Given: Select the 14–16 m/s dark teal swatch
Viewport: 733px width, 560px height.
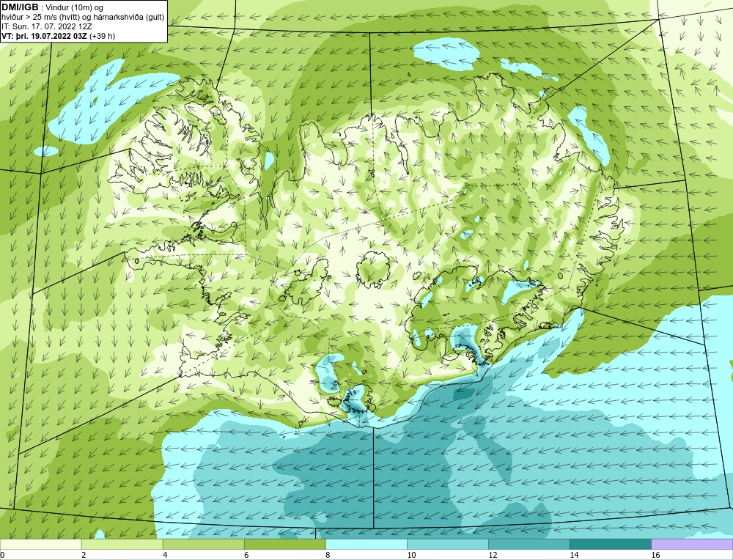Looking at the screenshot, I should coord(610,544).
